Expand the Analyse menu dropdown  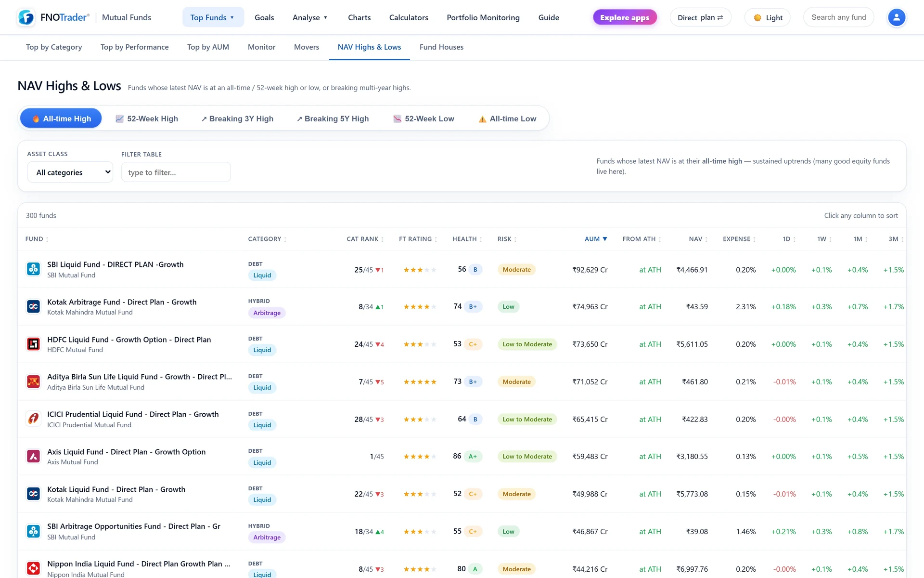point(310,17)
